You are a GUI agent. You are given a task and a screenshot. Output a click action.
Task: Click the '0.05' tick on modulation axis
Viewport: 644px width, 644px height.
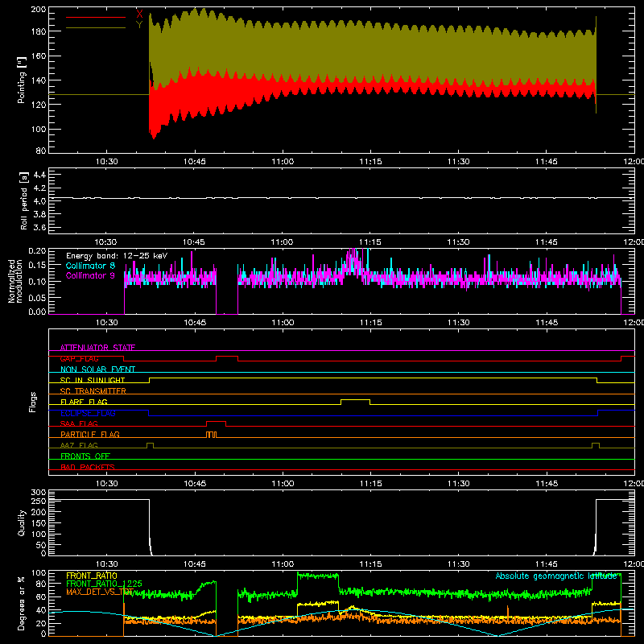pyautogui.click(x=37, y=297)
